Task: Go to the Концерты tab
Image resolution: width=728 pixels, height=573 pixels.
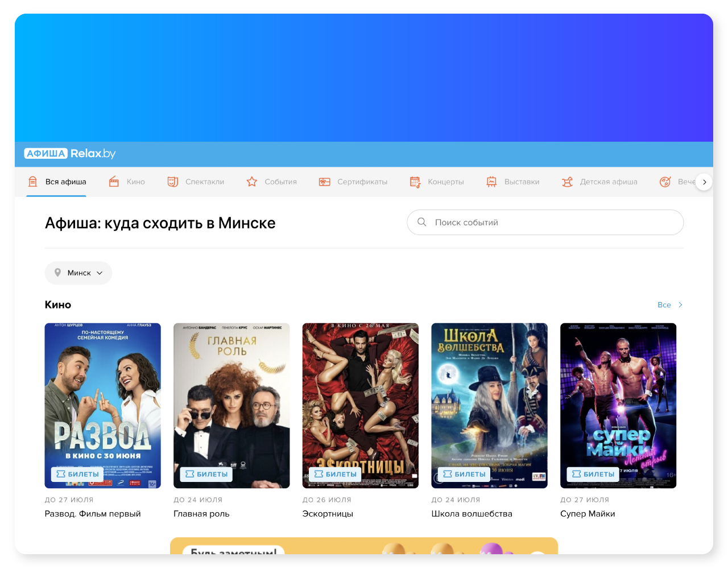Action: (x=437, y=182)
